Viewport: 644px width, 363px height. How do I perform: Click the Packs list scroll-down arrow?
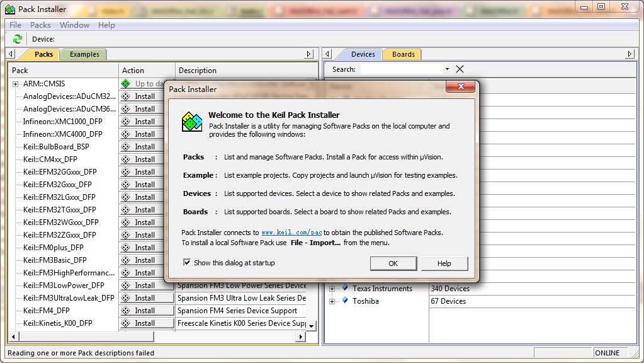tap(312, 326)
